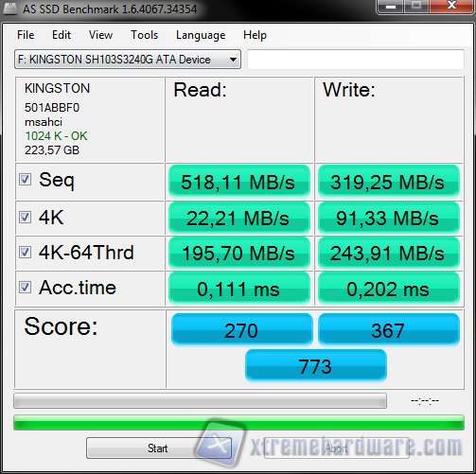Click the Abort button
Screen dimensions: 476x474
(337, 448)
